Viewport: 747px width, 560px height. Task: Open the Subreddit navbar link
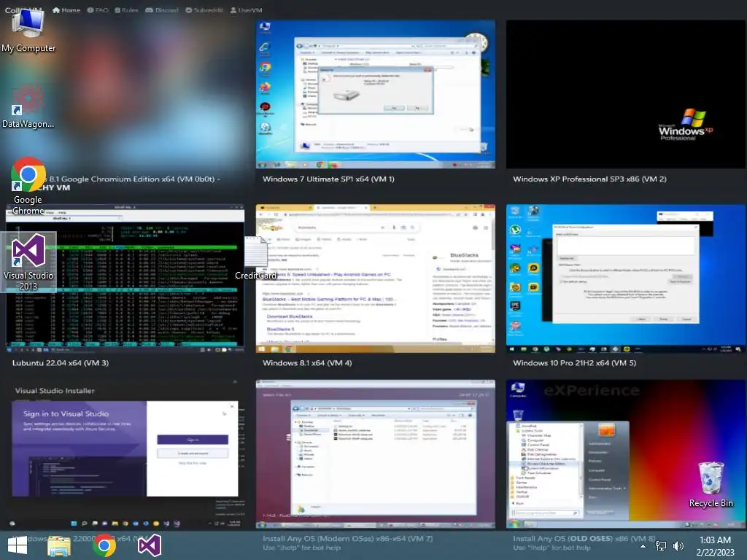[204, 10]
